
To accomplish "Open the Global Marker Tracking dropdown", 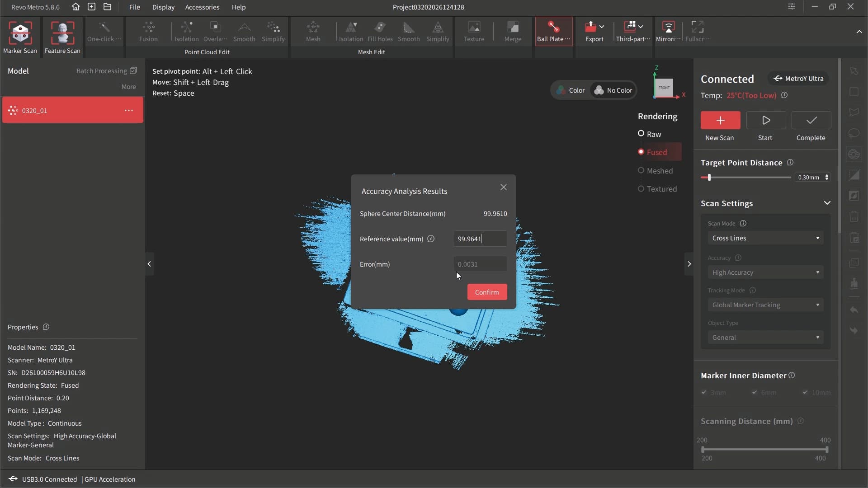I will click(x=765, y=305).
